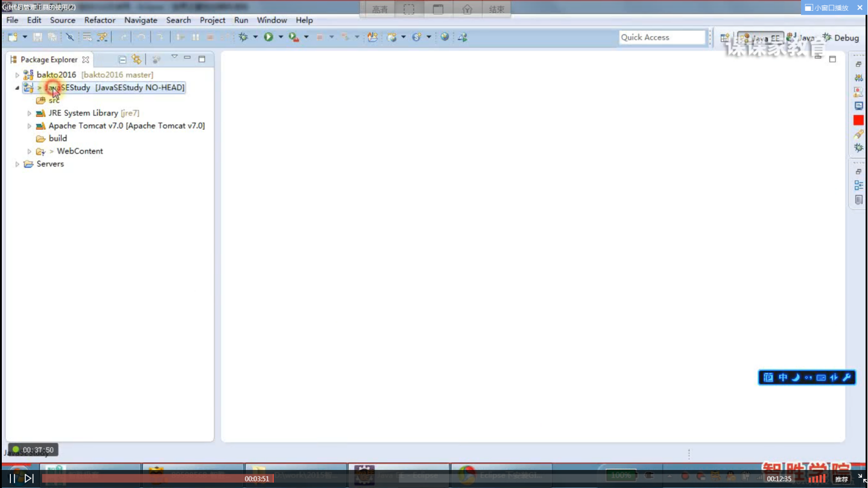Expand the WebContent folder node
Screen dimensions: 868x488
tap(29, 151)
